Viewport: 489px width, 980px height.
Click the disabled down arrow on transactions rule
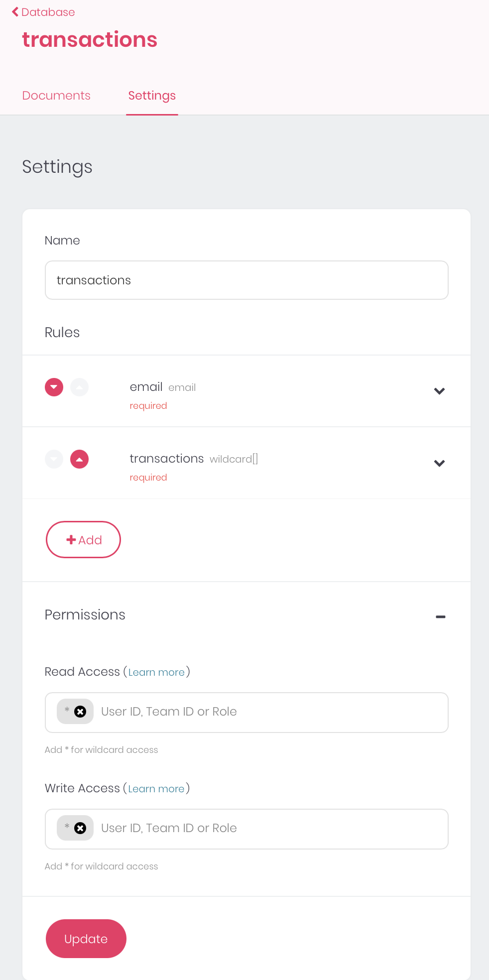pyautogui.click(x=54, y=459)
